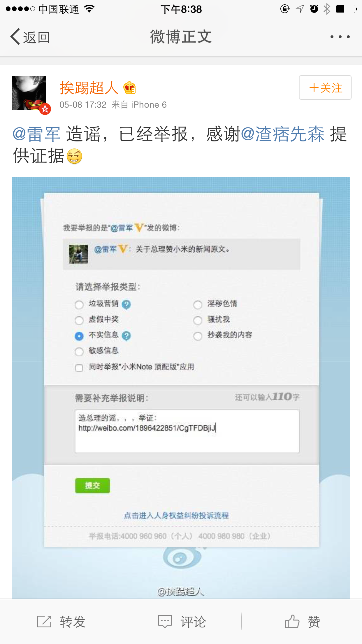The width and height of the screenshot is (362, 644).
Task: Check 同时举报小米Note顶配版应用 checkbox
Action: pos(79,368)
